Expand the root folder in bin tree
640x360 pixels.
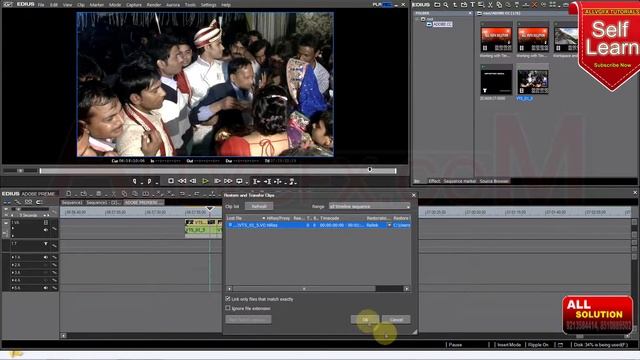pyautogui.click(x=417, y=19)
